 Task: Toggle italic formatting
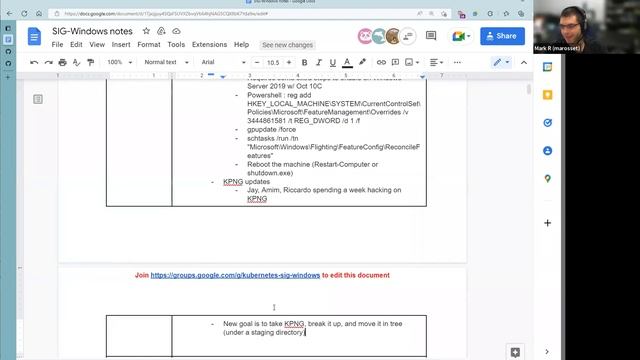pyautogui.click(x=318, y=62)
